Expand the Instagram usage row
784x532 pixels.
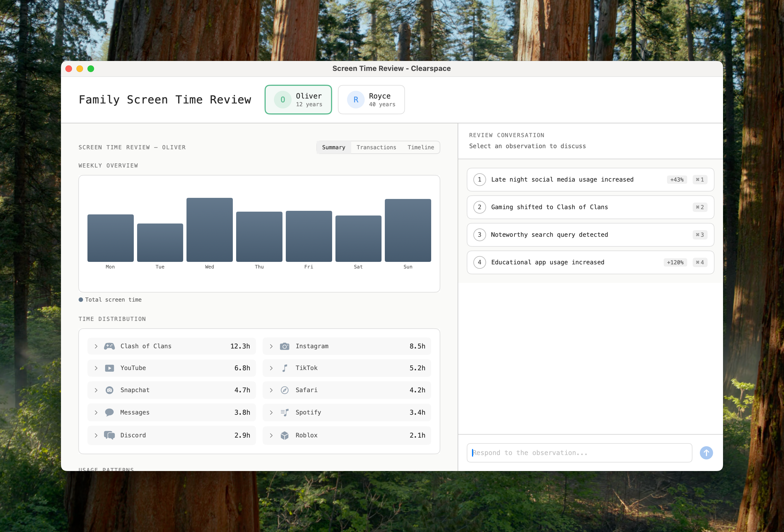(x=271, y=346)
